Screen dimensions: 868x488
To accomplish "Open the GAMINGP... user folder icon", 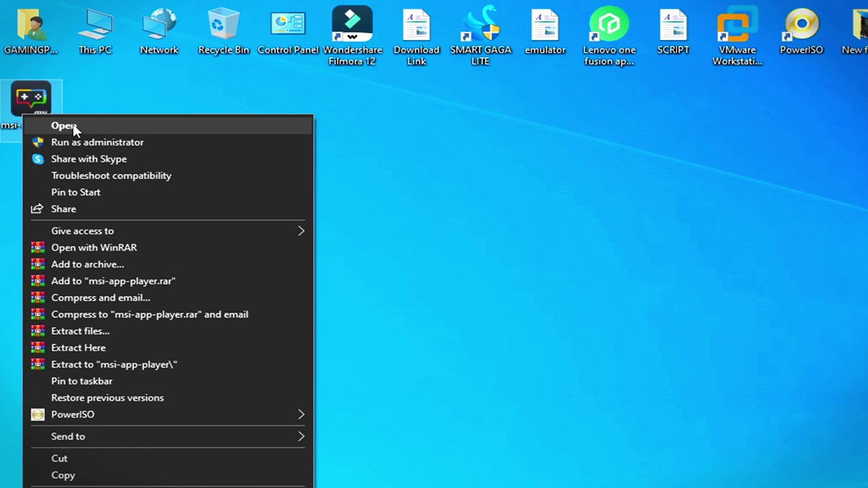I will point(31,30).
